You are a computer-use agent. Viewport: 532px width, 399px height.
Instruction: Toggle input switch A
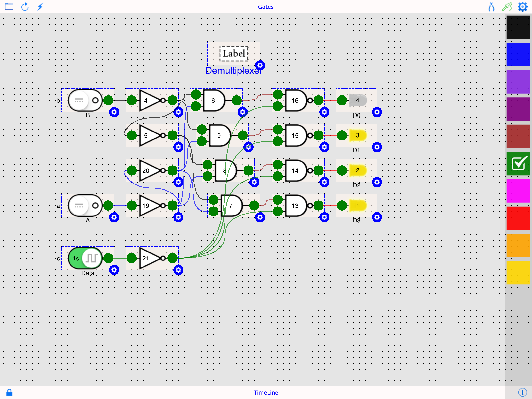click(x=85, y=206)
